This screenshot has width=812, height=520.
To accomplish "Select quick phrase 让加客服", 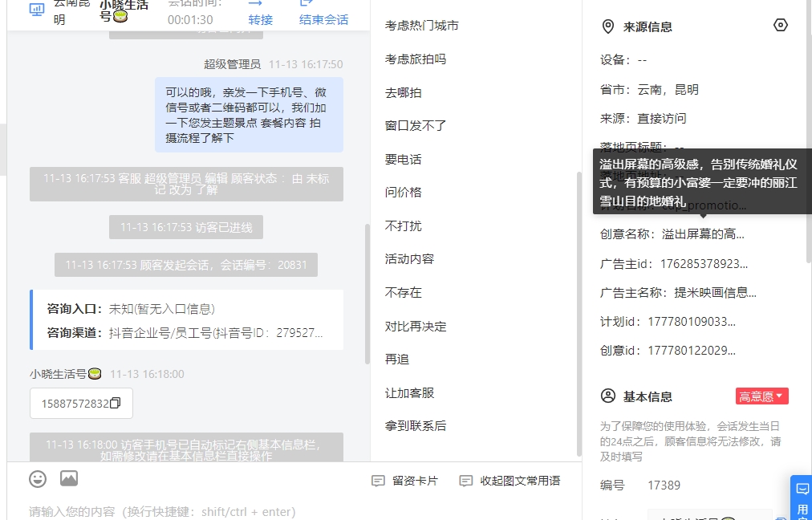I will click(x=409, y=393).
